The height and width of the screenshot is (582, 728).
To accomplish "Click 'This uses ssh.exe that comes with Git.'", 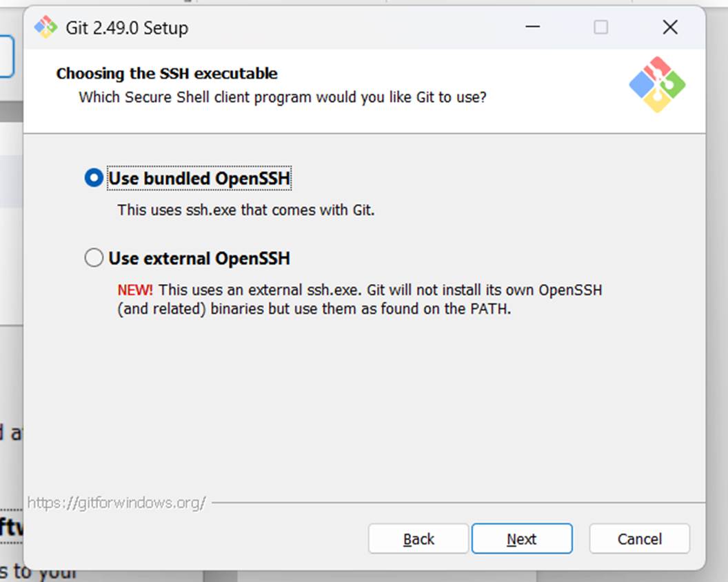I will (x=245, y=210).
